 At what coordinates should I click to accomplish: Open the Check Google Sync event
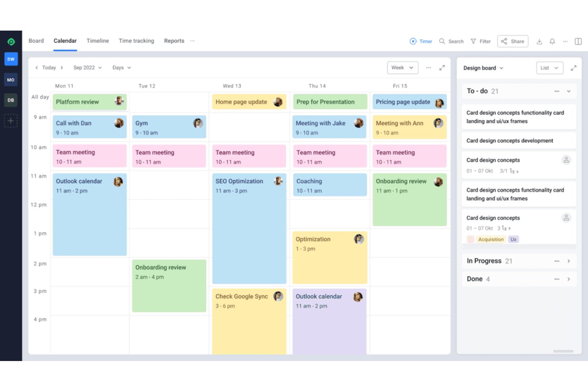click(249, 321)
